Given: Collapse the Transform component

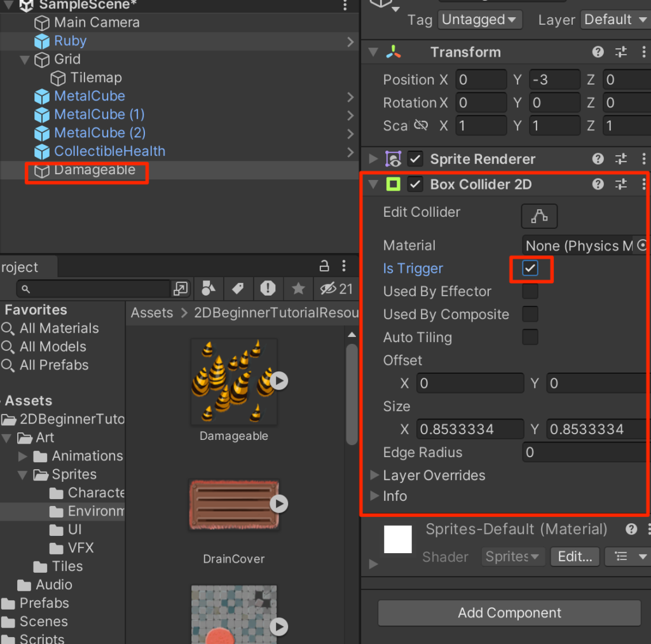Looking at the screenshot, I should (373, 52).
